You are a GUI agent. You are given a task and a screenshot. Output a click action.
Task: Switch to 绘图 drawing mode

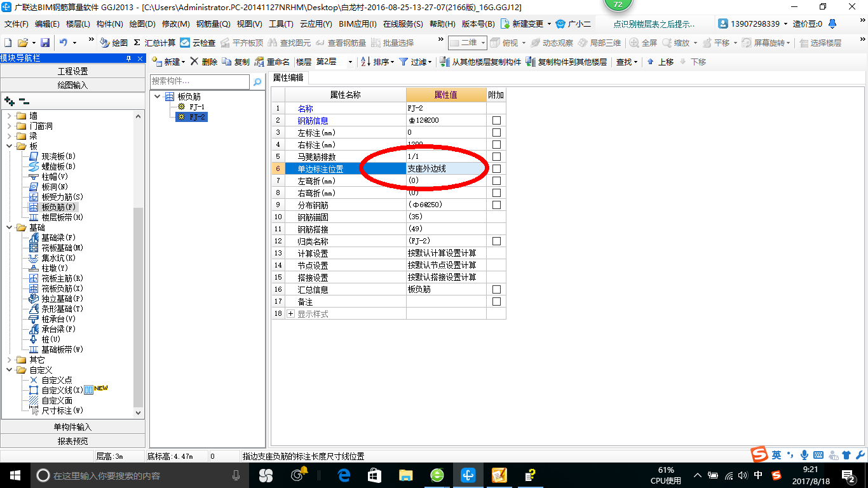[114, 43]
